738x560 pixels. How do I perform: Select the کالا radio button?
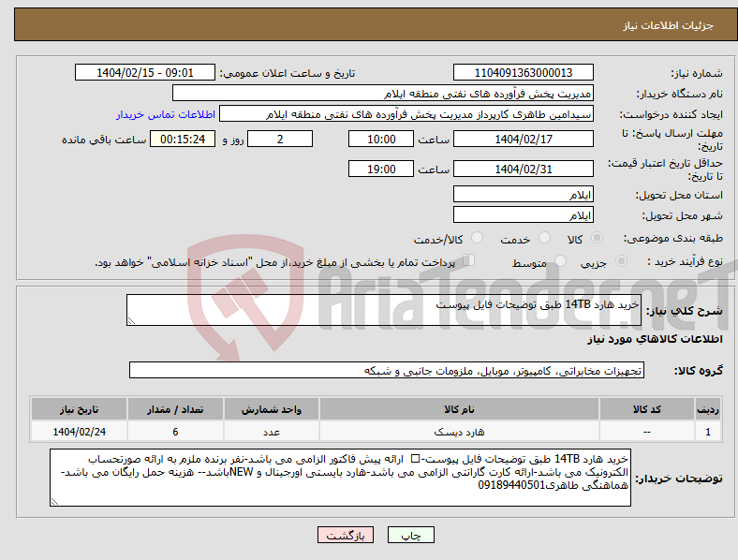coord(597,238)
